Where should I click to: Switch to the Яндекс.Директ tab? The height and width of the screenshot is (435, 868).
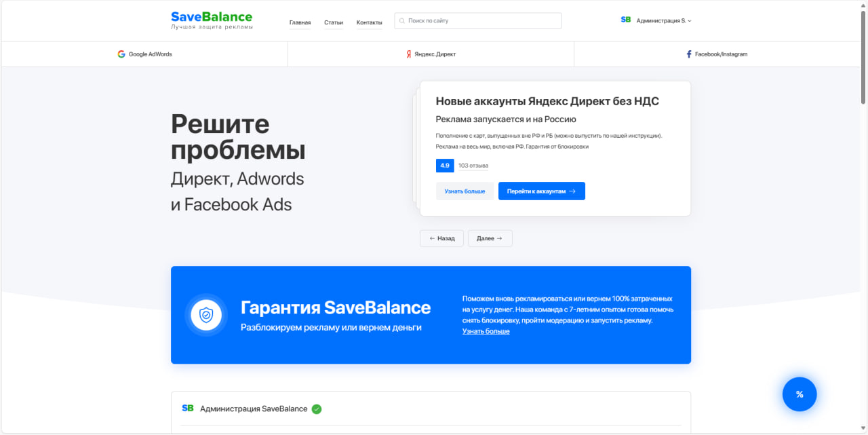click(431, 54)
